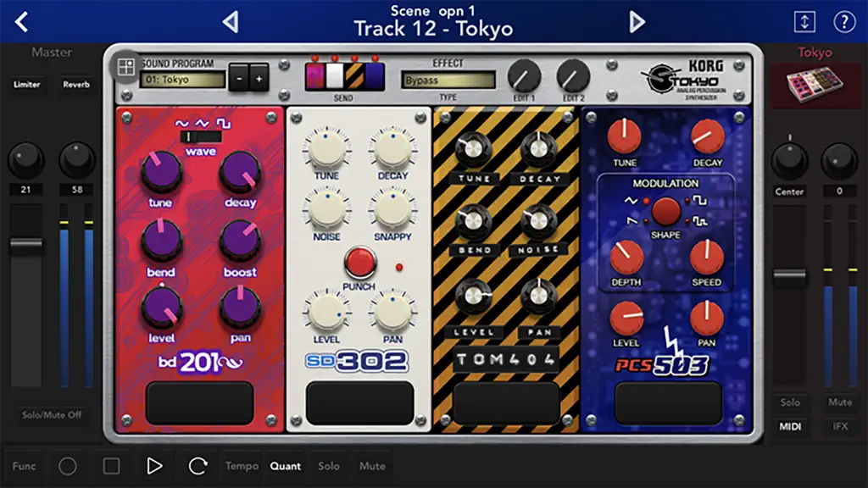Open the gadget grid selector icon
Viewport: 868px width, 488px height.
[125, 67]
